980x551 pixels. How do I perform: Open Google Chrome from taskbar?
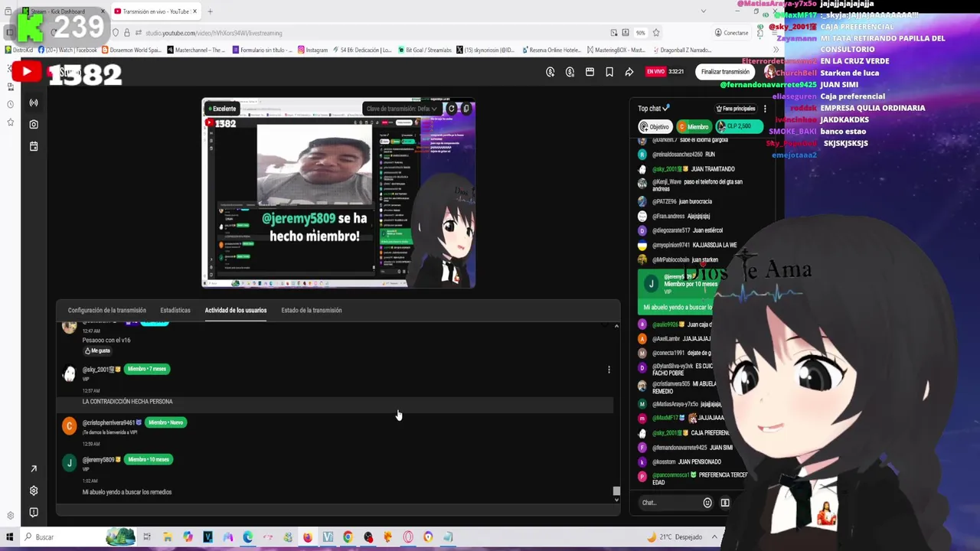pyautogui.click(x=348, y=536)
